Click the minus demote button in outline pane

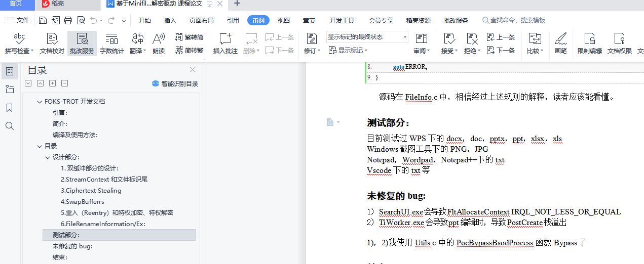(x=64, y=83)
